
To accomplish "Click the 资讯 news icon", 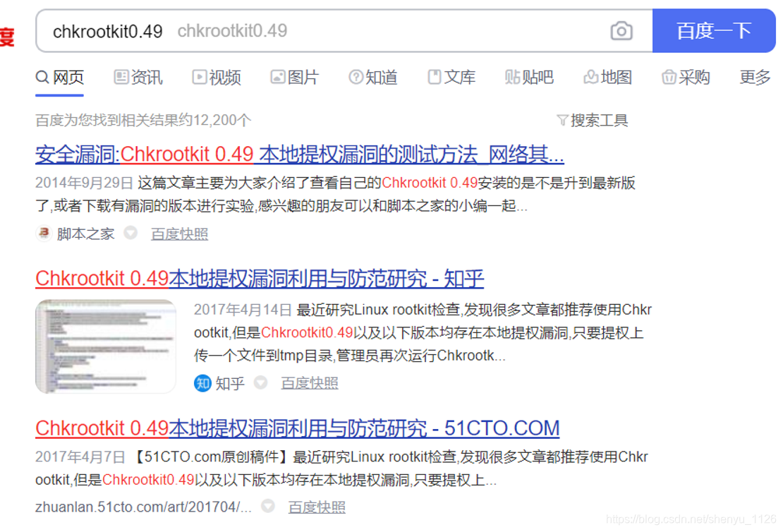I will pos(121,77).
